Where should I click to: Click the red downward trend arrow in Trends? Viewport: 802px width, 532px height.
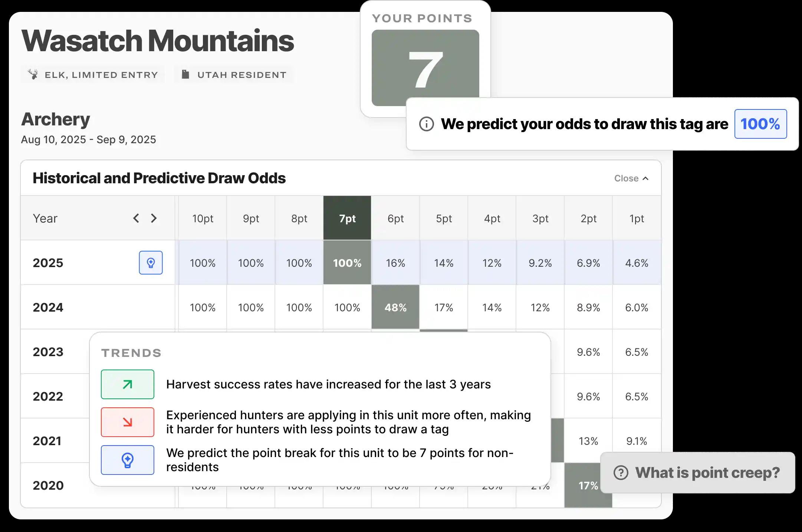[127, 422]
